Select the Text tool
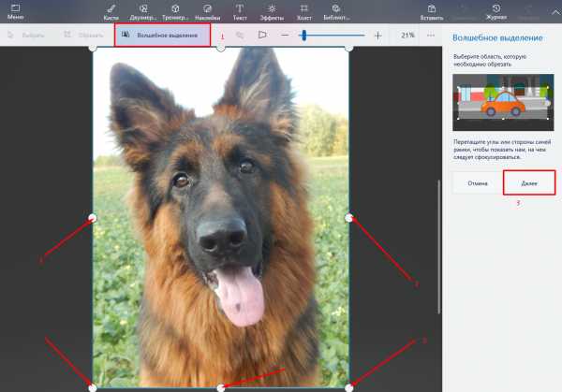This screenshot has height=392, width=562. click(x=241, y=10)
